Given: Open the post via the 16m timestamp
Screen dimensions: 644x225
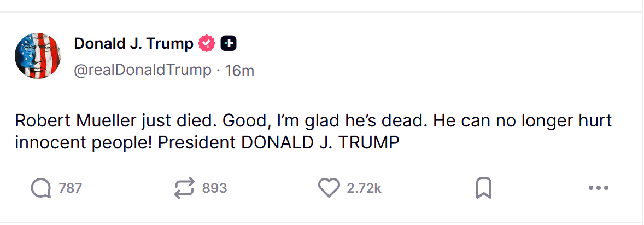Looking at the screenshot, I should pos(239,71).
